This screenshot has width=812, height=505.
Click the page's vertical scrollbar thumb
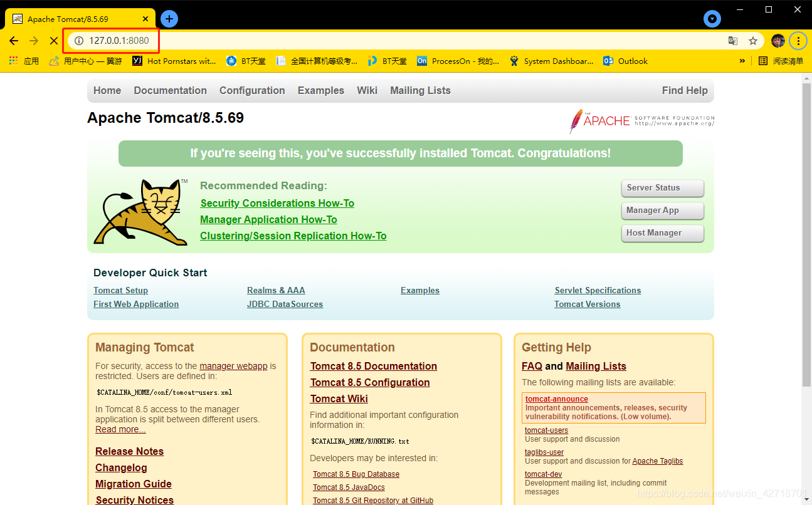pyautogui.click(x=806, y=235)
